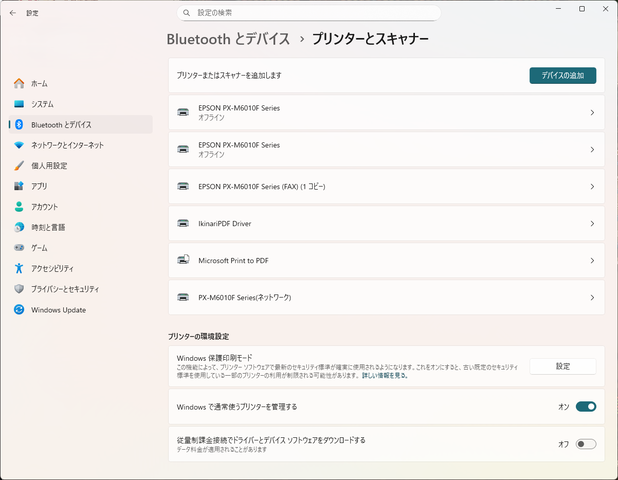Click the Home house icon

[19, 83]
